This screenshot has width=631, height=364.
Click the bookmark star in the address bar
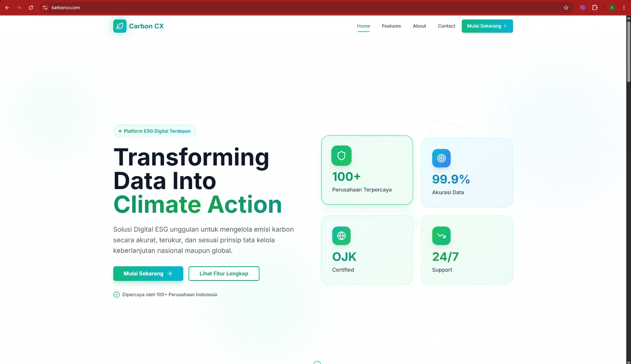tap(567, 7)
